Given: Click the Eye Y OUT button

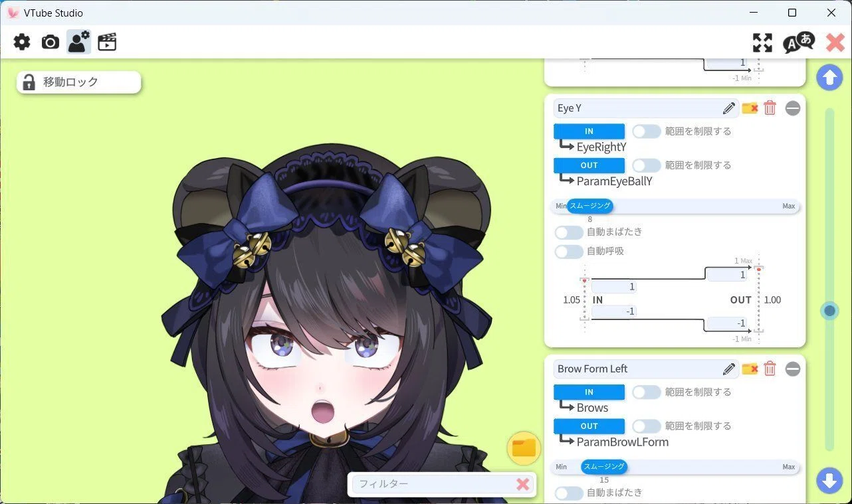Looking at the screenshot, I should [589, 165].
